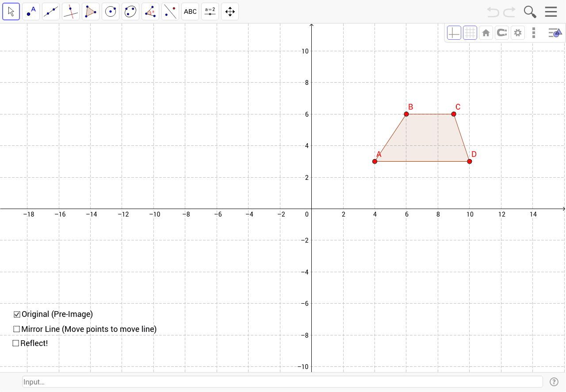Image resolution: width=566 pixels, height=392 pixels.
Task: Select the Perpendicular Line tool
Action: coord(70,11)
